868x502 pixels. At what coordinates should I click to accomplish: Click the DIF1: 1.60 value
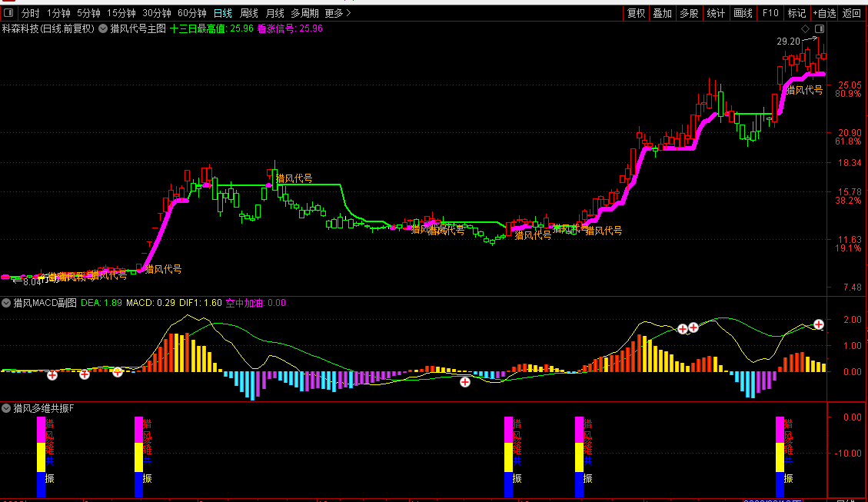[x=201, y=303]
